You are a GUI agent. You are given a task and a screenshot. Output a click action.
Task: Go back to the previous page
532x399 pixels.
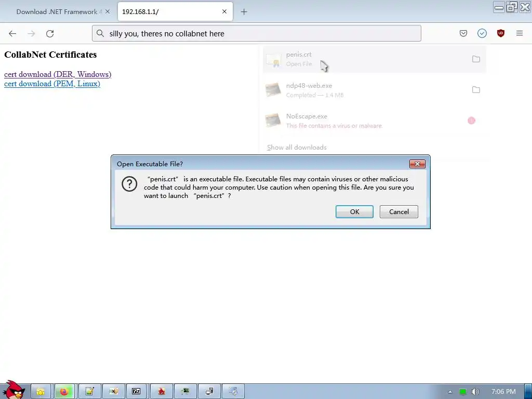tap(12, 34)
